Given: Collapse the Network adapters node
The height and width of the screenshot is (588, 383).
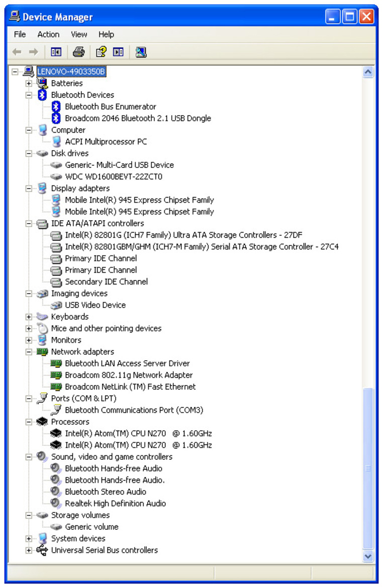Looking at the screenshot, I should (29, 352).
